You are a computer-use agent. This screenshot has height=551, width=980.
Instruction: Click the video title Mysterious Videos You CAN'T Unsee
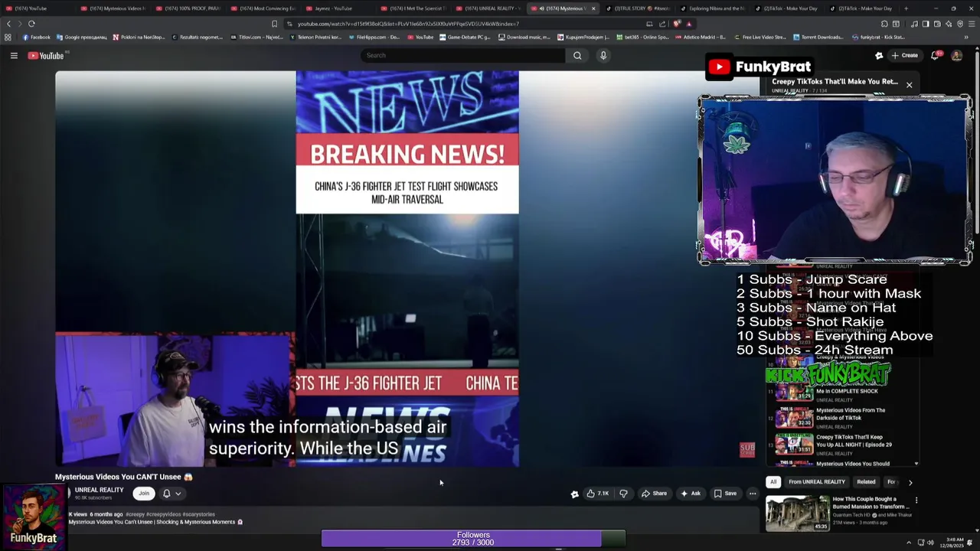(x=123, y=477)
